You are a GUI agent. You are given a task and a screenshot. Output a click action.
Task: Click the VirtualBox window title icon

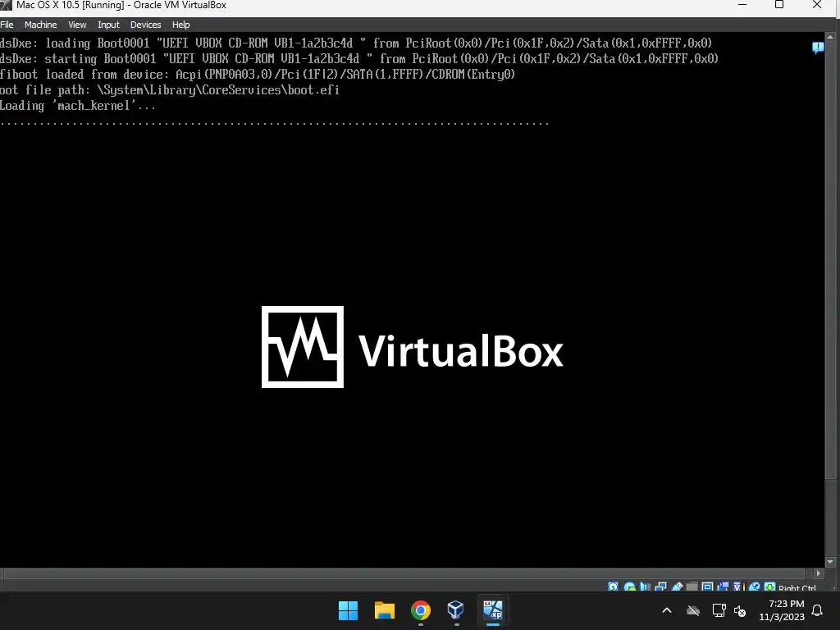click(6, 5)
